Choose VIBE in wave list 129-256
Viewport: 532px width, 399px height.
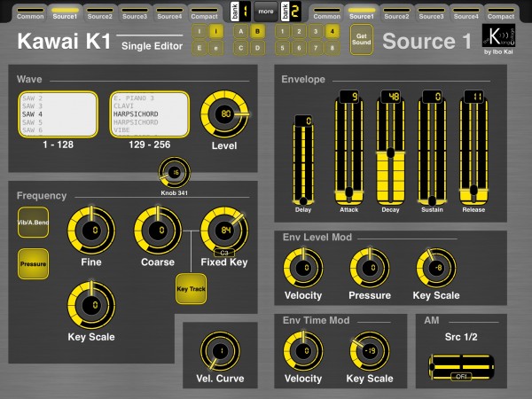click(121, 130)
